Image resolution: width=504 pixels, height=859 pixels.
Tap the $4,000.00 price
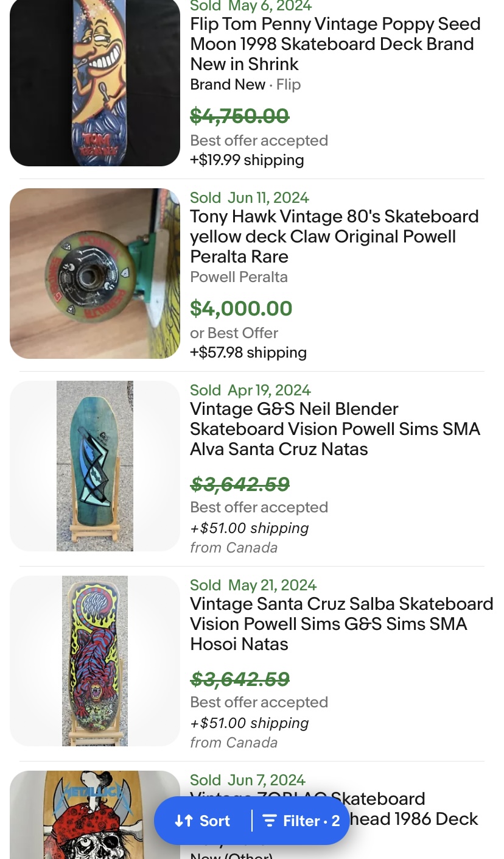[241, 308]
